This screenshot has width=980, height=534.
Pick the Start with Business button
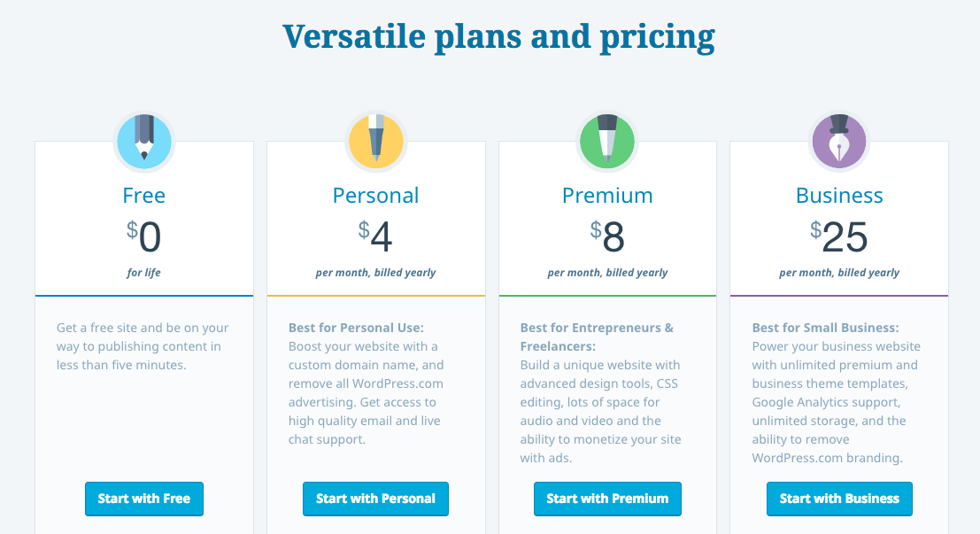839,499
